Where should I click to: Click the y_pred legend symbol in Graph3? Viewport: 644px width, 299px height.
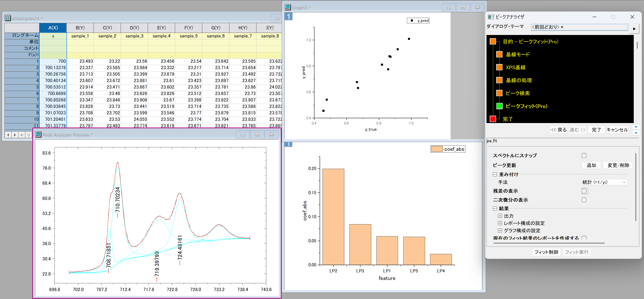point(412,20)
